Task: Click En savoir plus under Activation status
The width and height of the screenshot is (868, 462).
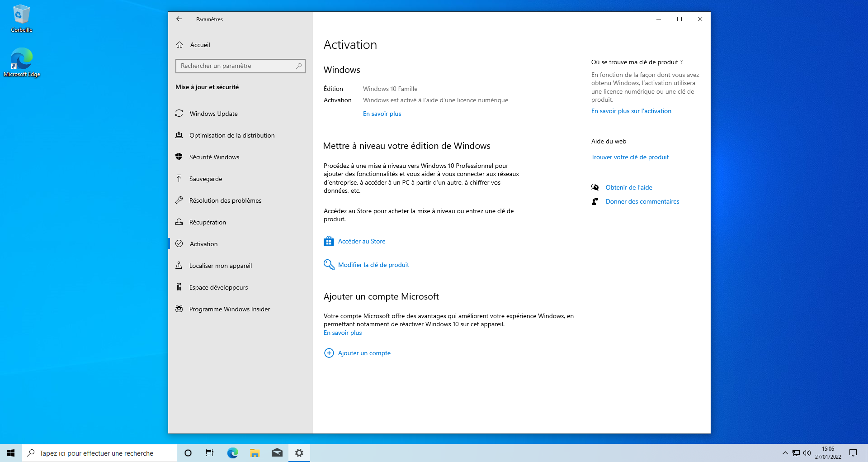Action: coord(382,114)
